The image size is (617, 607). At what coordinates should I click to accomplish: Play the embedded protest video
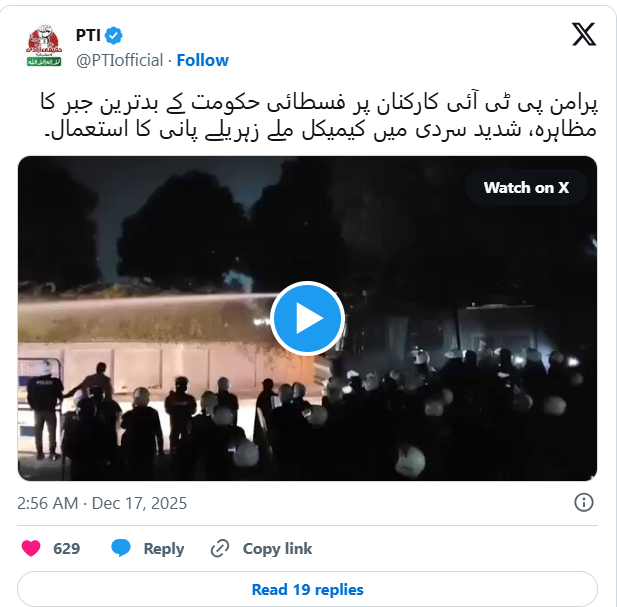click(x=307, y=318)
